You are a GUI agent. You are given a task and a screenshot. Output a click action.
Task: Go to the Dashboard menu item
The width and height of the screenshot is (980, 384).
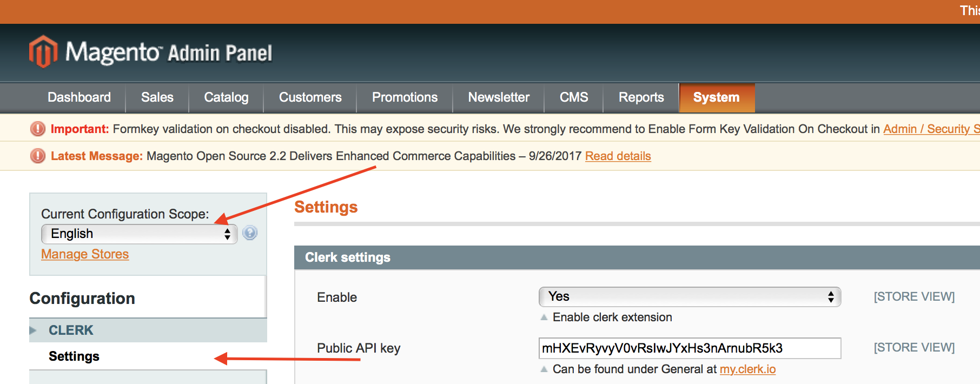point(79,97)
